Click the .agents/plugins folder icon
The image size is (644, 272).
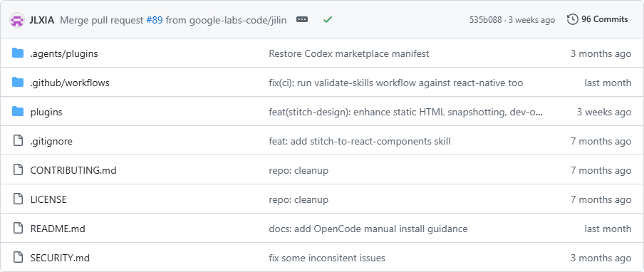(18, 53)
